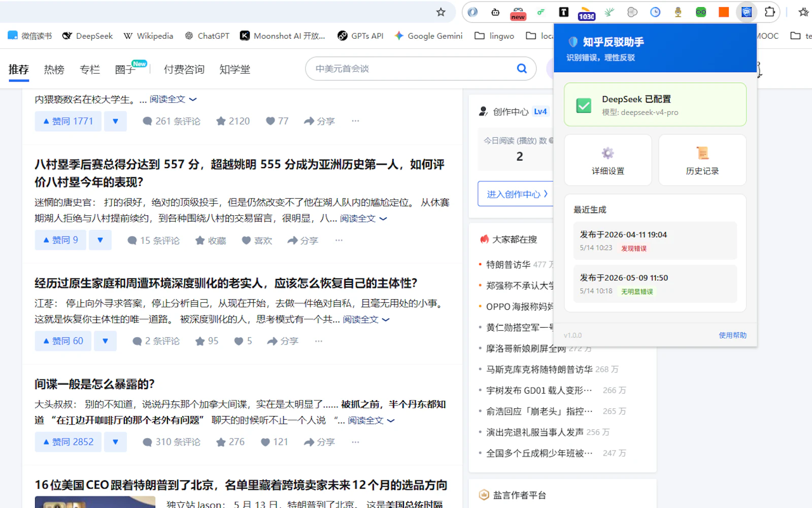Open recent item 发布于2026-04-11 19:04
The height and width of the screenshot is (508, 812).
click(655, 241)
